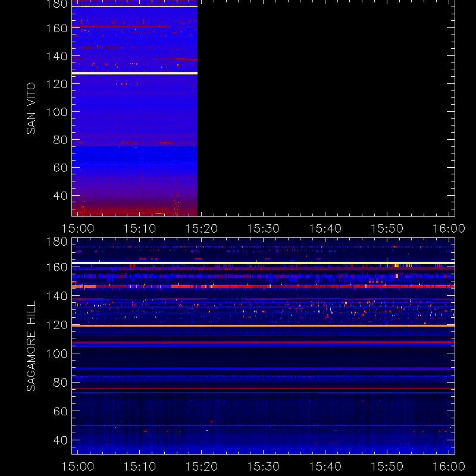
Task: Click the red line near 75 in Sagamore Hill
Action: (x=263, y=389)
